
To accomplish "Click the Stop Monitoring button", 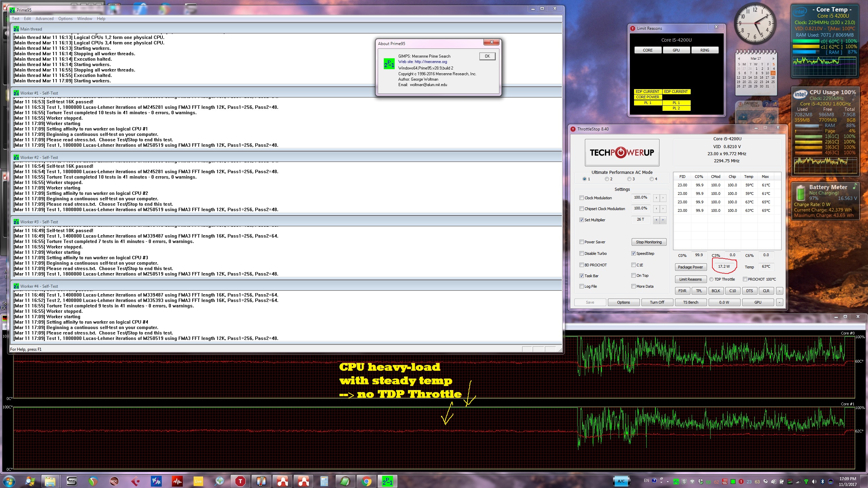I will point(649,242).
